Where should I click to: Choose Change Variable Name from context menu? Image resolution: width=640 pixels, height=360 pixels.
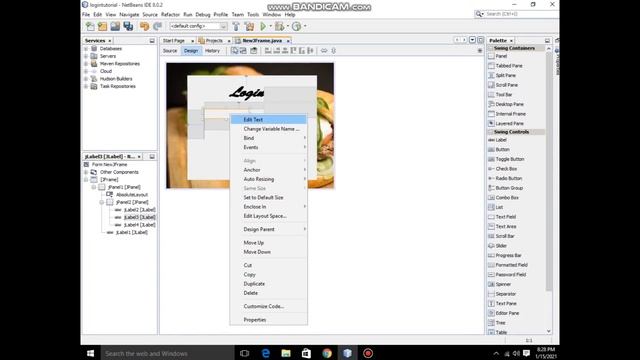click(x=268, y=129)
